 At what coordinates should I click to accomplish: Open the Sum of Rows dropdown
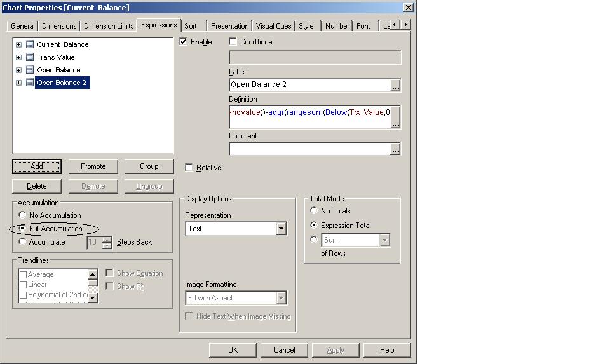385,240
